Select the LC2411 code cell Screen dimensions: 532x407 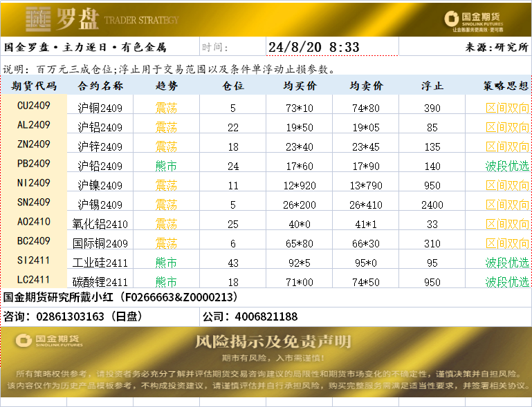pyautogui.click(x=34, y=278)
